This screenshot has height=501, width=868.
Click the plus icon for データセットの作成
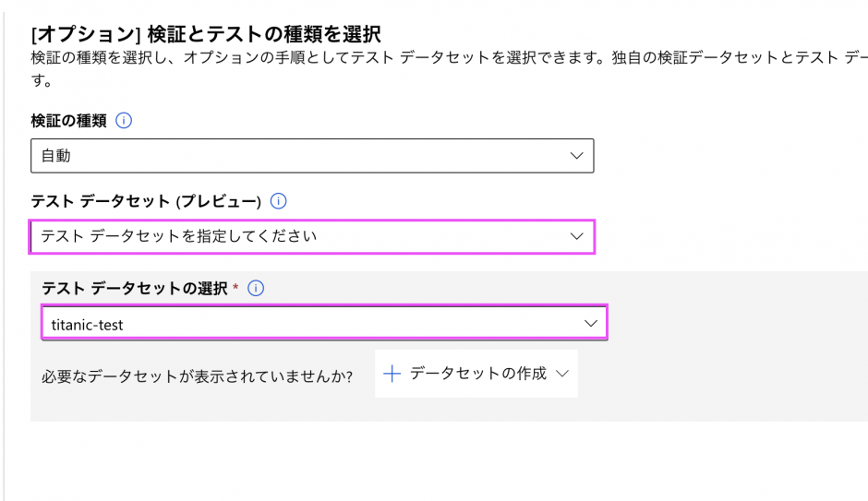click(x=392, y=374)
